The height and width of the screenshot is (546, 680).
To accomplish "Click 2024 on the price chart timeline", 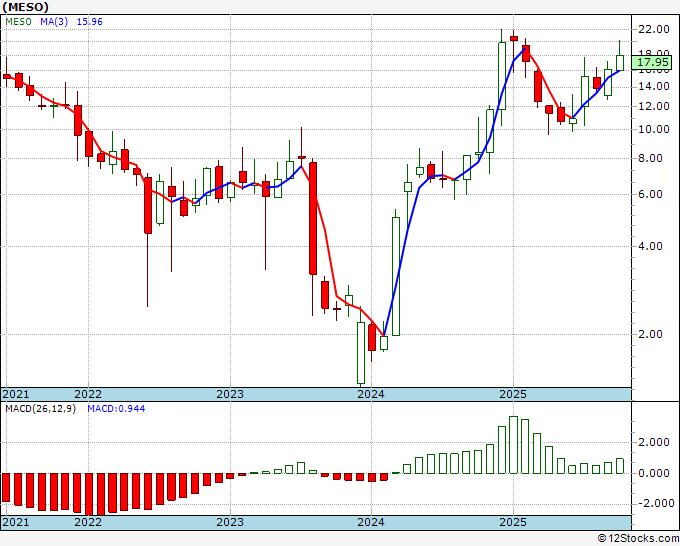I will click(x=371, y=394).
